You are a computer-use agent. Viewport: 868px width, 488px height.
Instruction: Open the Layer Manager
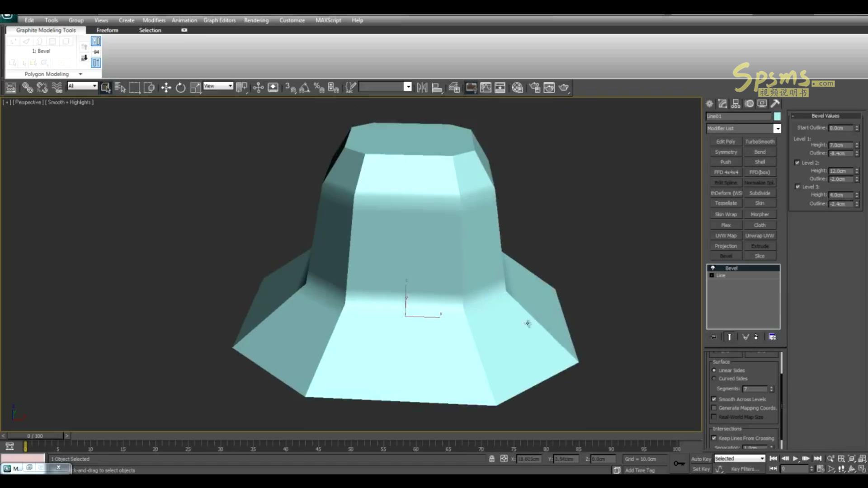tap(454, 88)
